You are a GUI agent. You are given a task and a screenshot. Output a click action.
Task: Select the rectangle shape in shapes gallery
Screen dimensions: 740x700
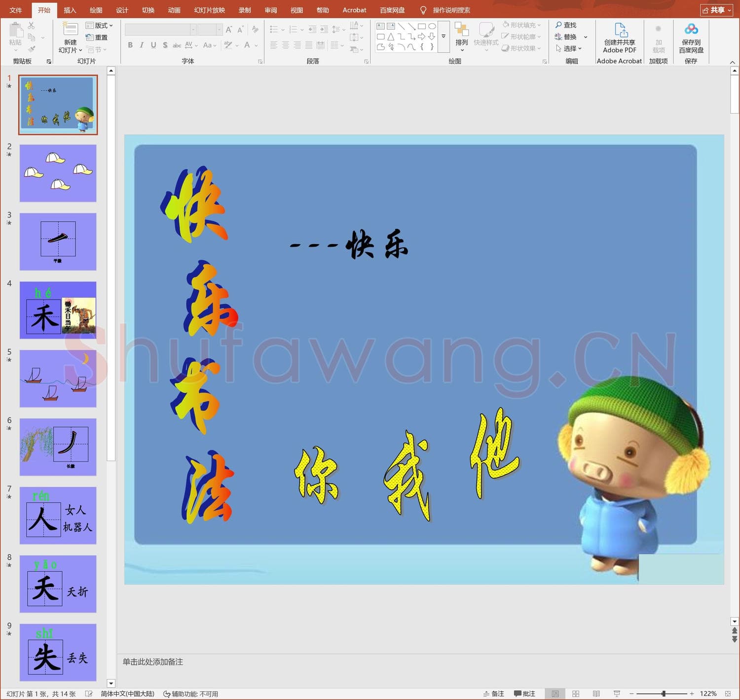coord(422,26)
